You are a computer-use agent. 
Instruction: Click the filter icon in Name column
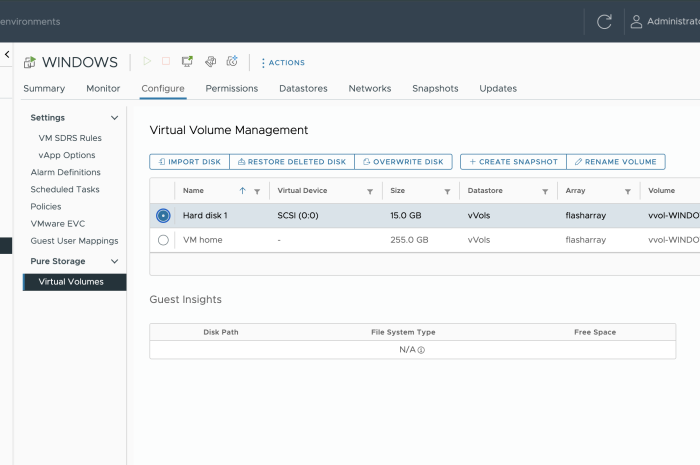[257, 191]
